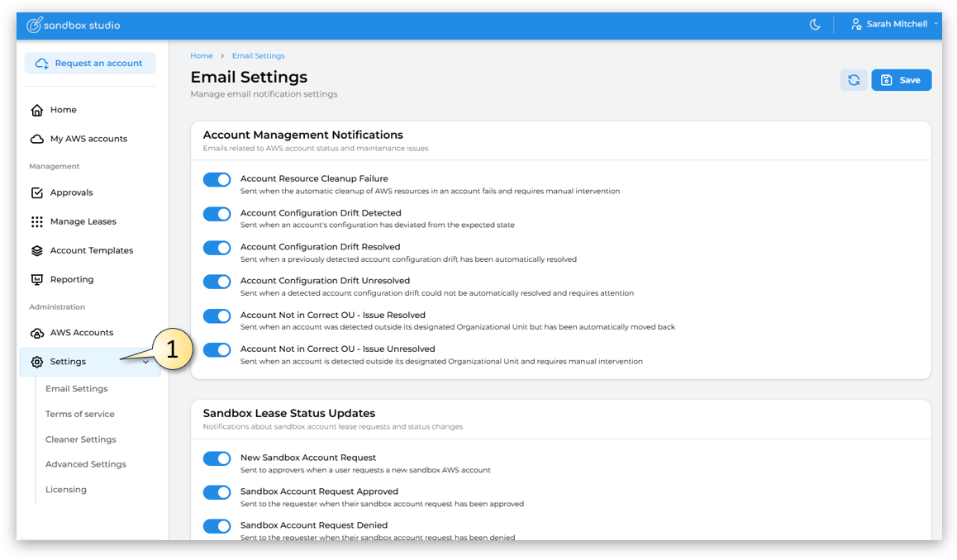Open the Sarah Mitchell user dropdown
The image size is (957, 560).
tap(896, 25)
